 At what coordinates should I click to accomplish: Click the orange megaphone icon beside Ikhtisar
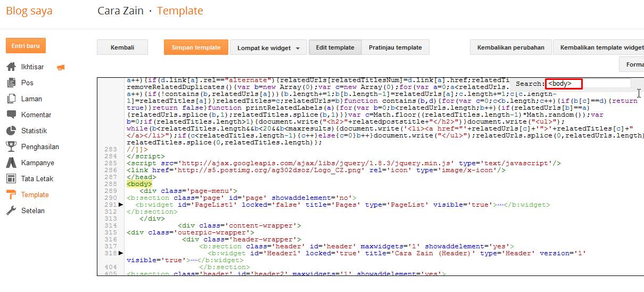coord(61,67)
